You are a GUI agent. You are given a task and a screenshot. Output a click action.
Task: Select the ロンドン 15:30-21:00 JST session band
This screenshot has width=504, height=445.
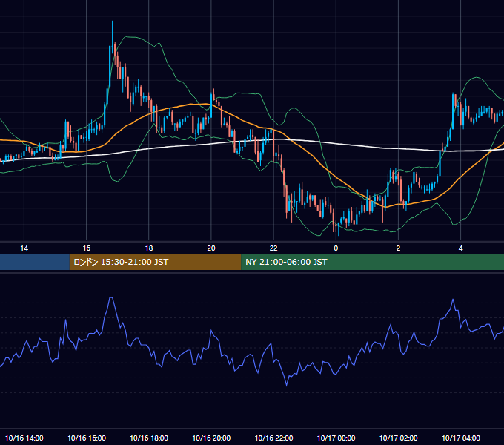[155, 262]
